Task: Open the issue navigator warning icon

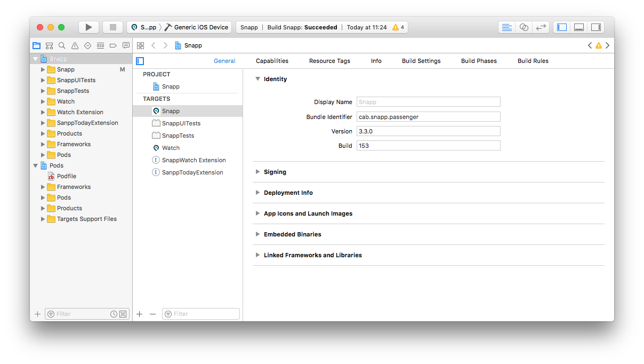Action: (75, 46)
